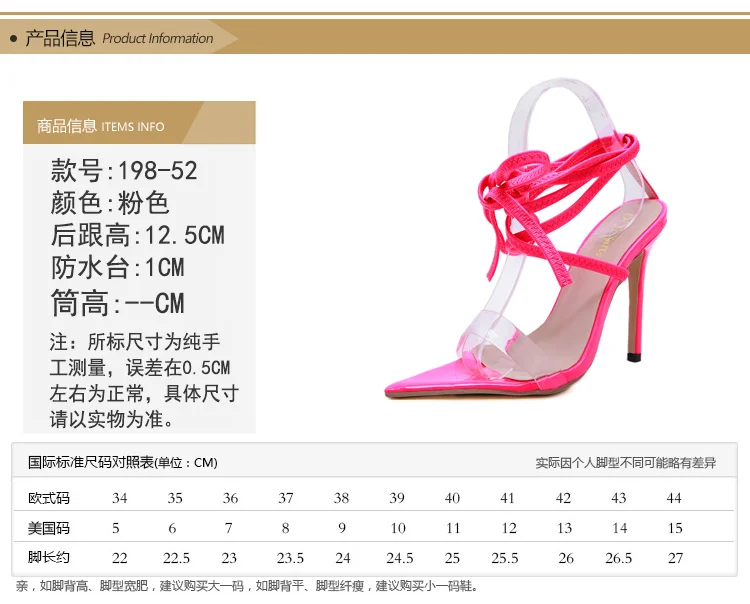750x604 pixels.
Task: Select the 后跟高:12.5CM line
Action: click(x=138, y=235)
